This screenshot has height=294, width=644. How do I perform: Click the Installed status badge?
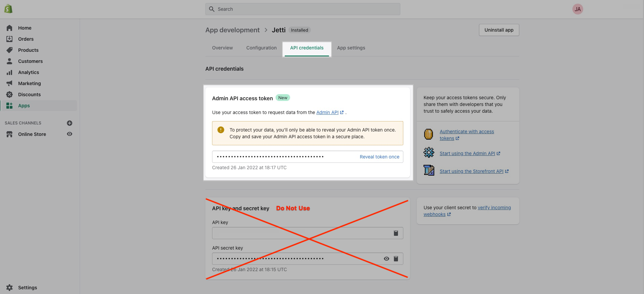point(299,30)
